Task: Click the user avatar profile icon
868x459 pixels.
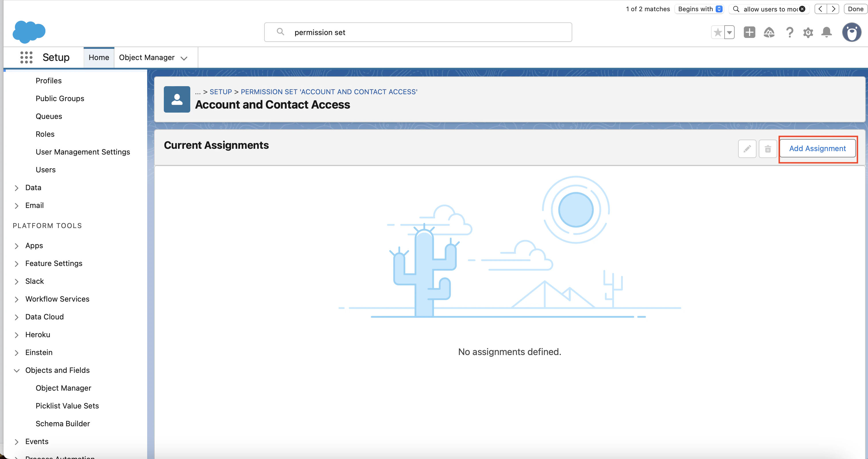Action: tap(852, 32)
